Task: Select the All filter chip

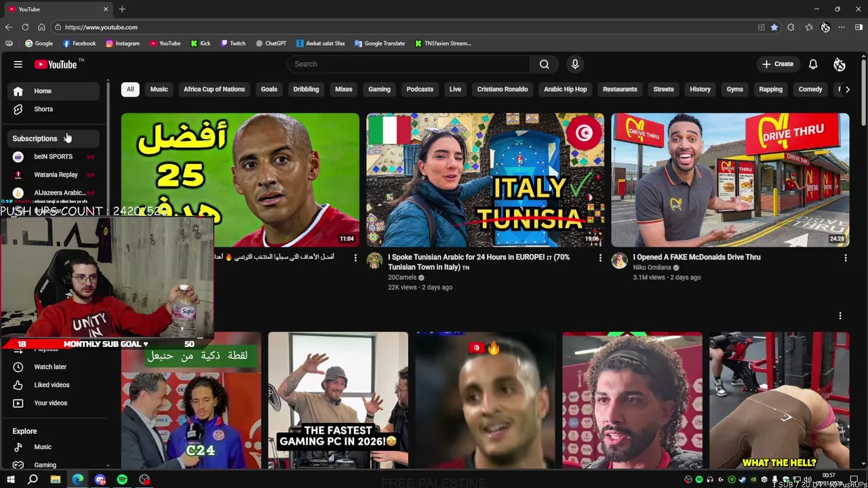Action: pos(130,89)
